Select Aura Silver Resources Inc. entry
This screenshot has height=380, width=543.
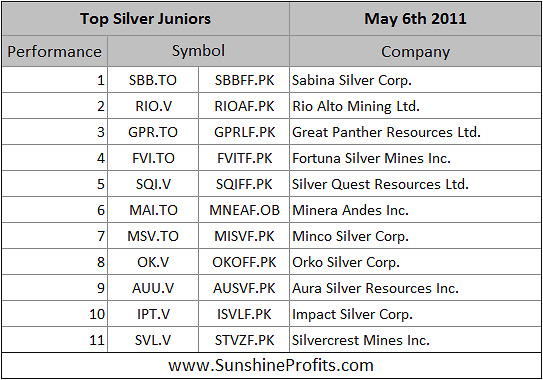coord(375,288)
